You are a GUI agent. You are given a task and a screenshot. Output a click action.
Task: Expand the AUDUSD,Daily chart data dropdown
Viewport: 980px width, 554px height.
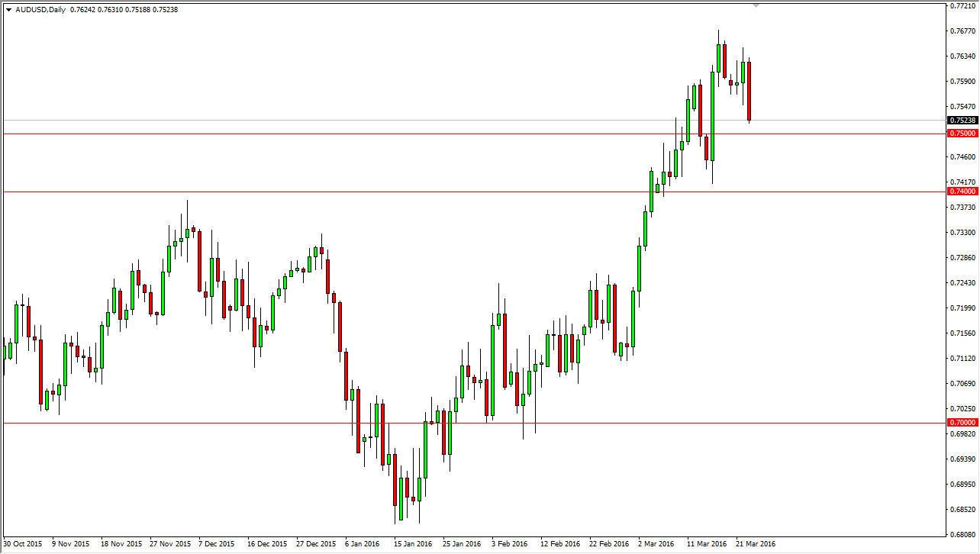click(x=8, y=10)
